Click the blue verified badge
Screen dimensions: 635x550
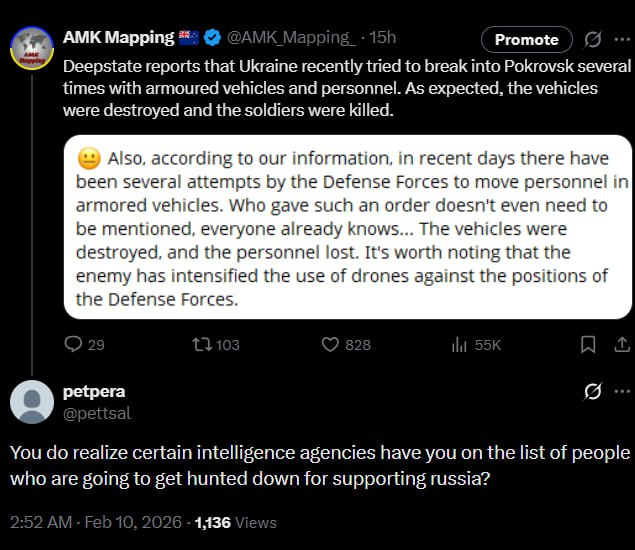(x=212, y=39)
